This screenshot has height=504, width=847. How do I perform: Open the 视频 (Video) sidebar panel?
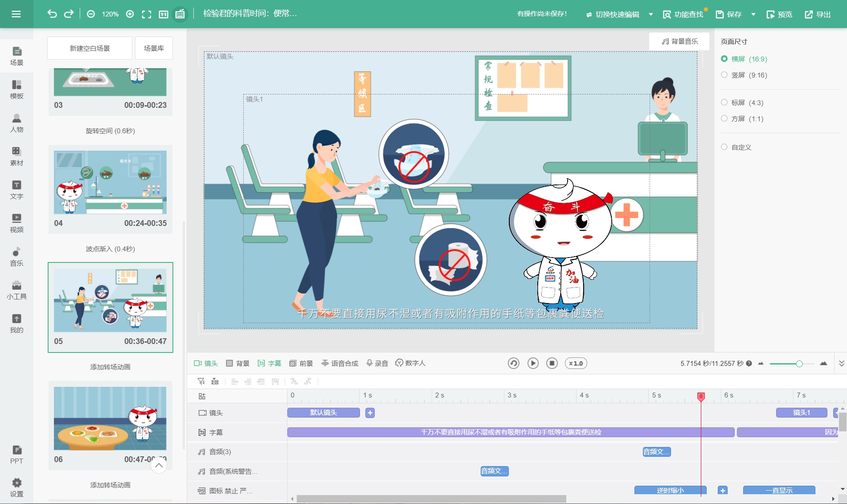(16, 223)
